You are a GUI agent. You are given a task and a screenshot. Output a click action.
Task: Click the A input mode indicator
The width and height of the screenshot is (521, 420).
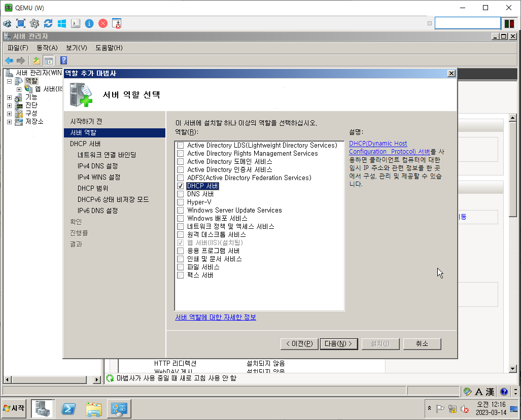tap(478, 392)
